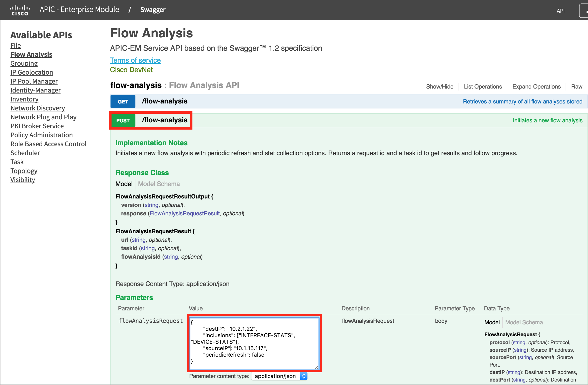The image size is (588, 385).
Task: Open the Visibility API link
Action: point(23,180)
